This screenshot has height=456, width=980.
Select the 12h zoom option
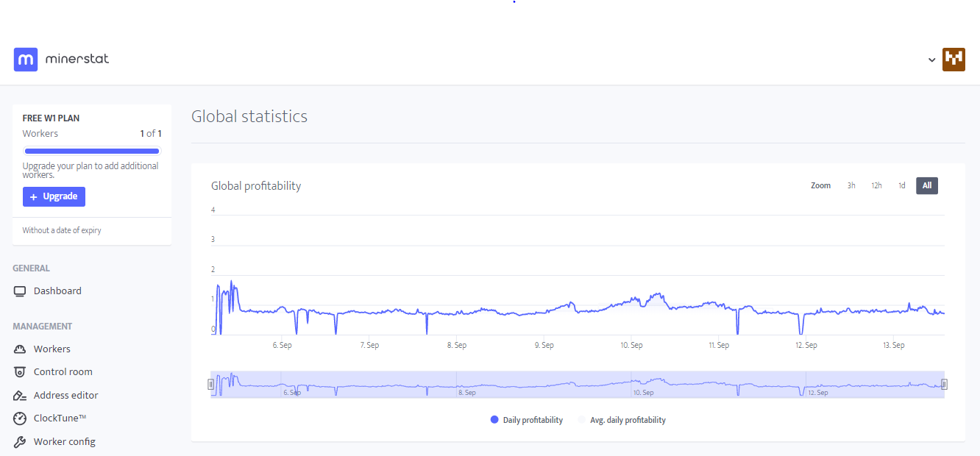[x=876, y=185]
